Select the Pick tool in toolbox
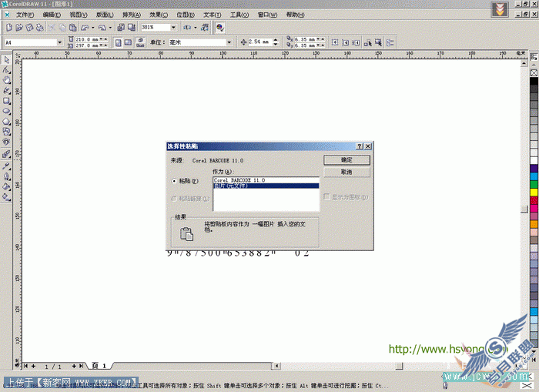The width and height of the screenshot is (539, 392). (6, 60)
